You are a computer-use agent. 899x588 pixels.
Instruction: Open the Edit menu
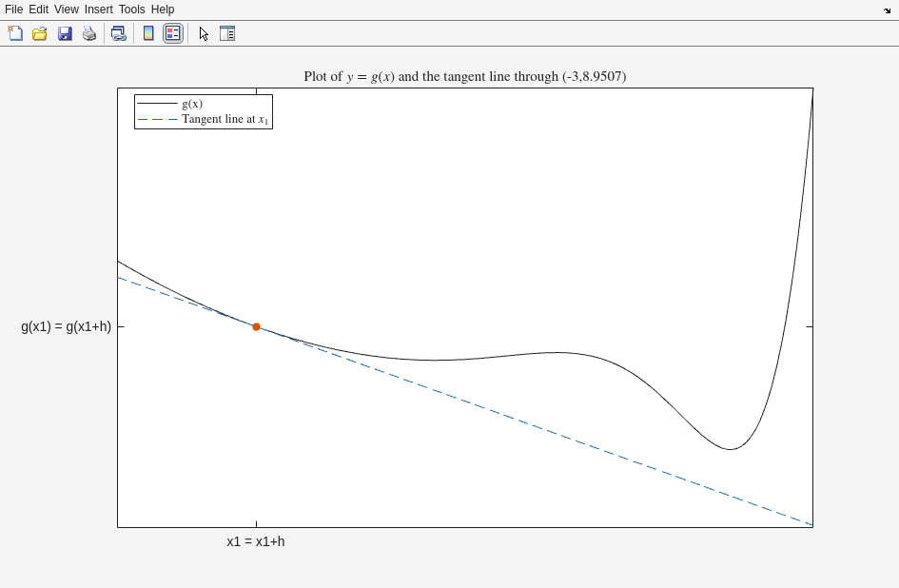tap(38, 10)
